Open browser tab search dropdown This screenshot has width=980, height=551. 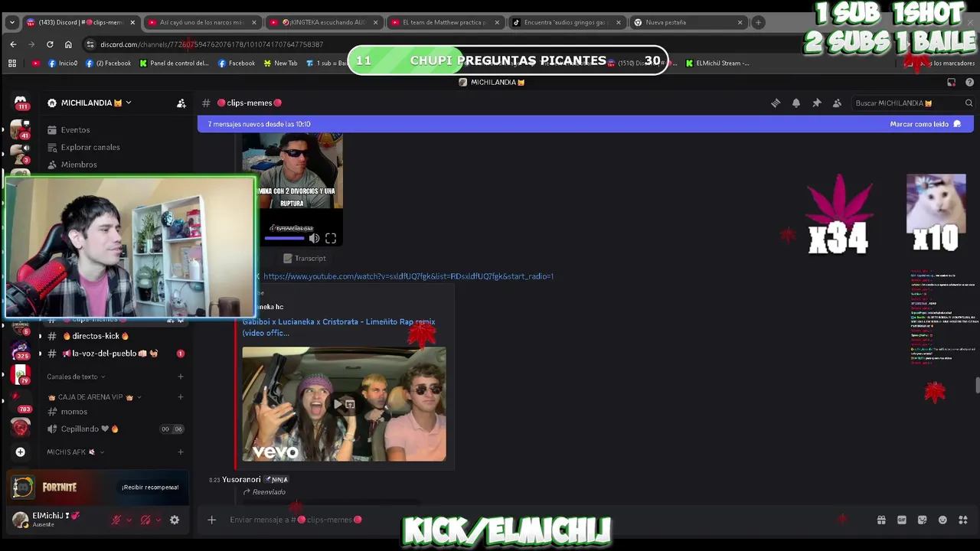point(11,22)
